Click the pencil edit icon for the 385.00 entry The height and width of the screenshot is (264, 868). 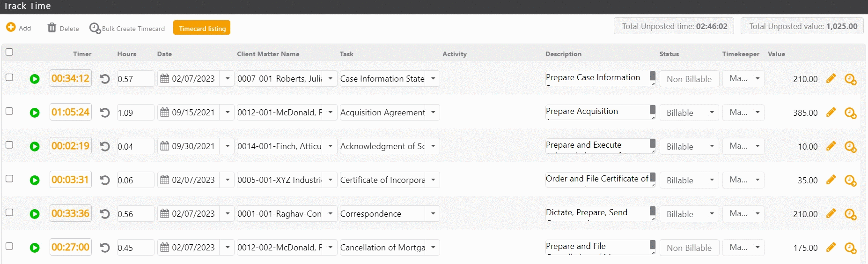point(831,112)
